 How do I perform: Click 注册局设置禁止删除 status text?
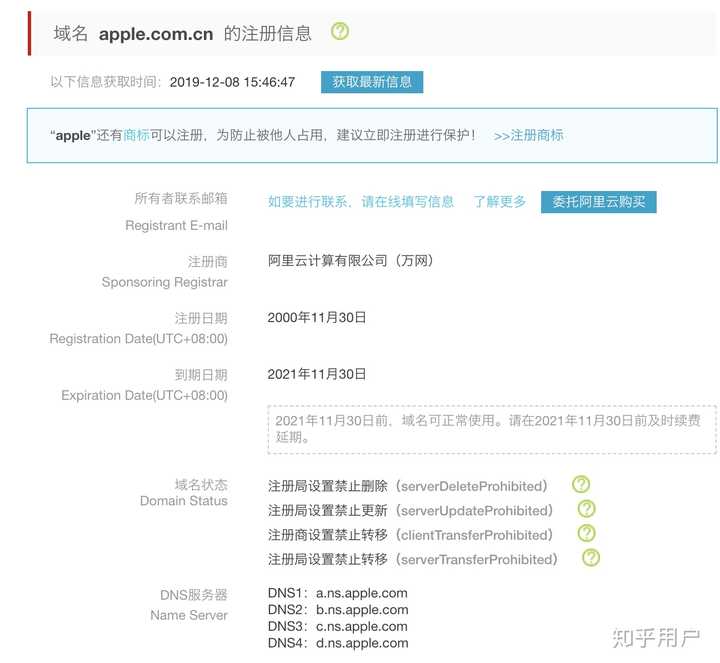coord(328,486)
